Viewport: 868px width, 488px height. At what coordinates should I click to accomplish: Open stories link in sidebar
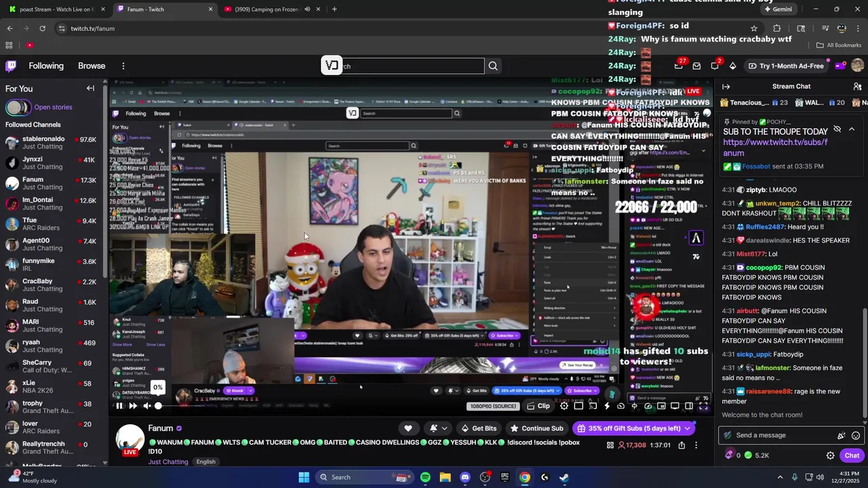(53, 107)
